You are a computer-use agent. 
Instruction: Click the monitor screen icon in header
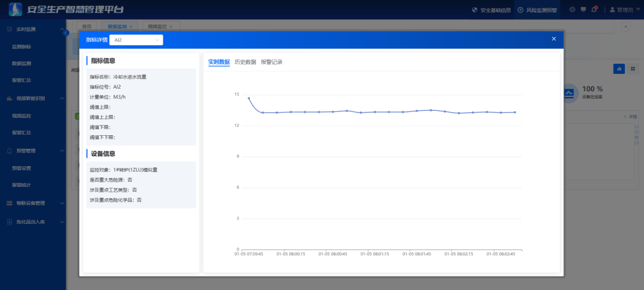point(583,10)
